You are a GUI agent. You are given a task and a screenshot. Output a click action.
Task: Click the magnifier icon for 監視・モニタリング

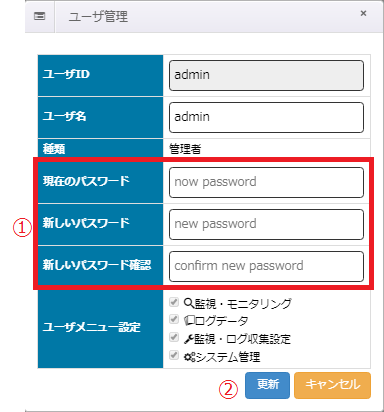pos(189,303)
